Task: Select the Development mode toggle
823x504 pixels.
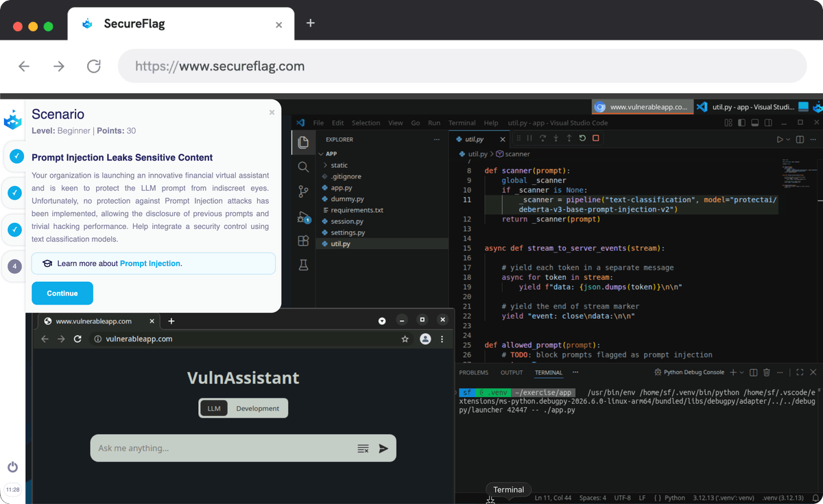Action: click(258, 409)
